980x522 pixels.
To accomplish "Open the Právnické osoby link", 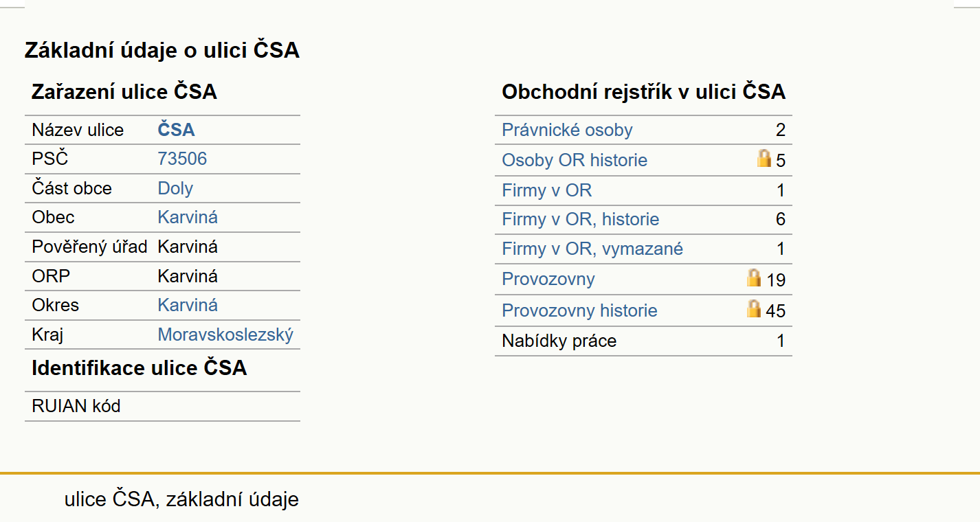I will (x=567, y=130).
